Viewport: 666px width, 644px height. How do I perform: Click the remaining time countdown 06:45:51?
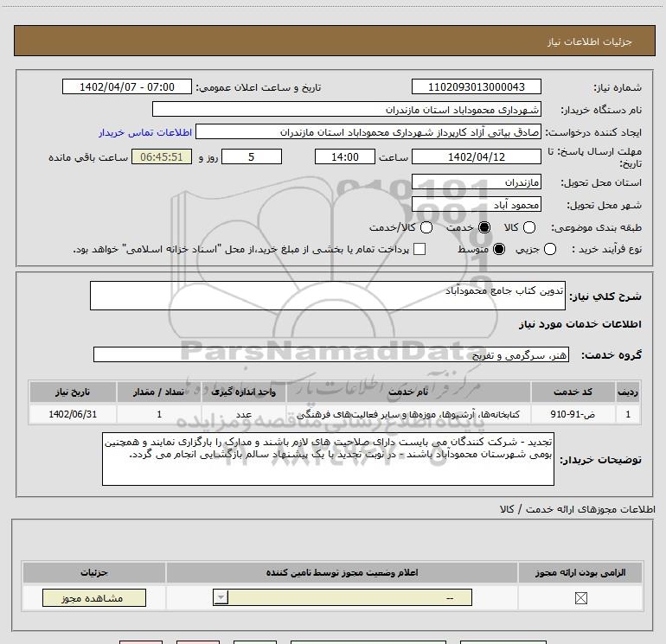coord(162,157)
